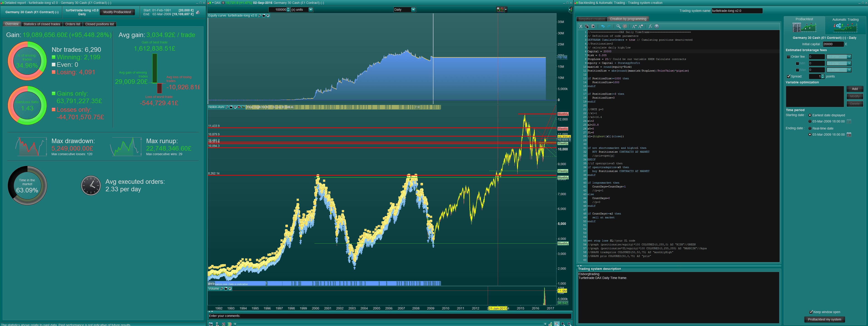Enable the Order fee checkbox
Image resolution: width=868 pixels, height=326 pixels.
(788, 57)
